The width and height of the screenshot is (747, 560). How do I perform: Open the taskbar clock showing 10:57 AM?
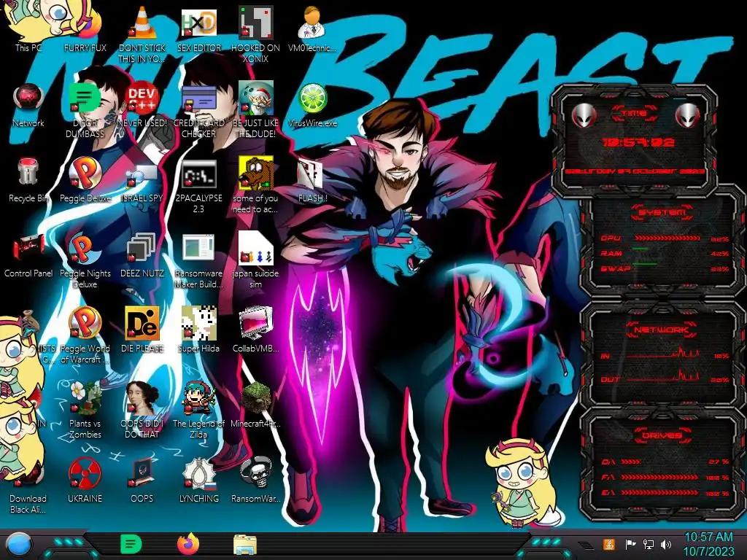click(708, 544)
